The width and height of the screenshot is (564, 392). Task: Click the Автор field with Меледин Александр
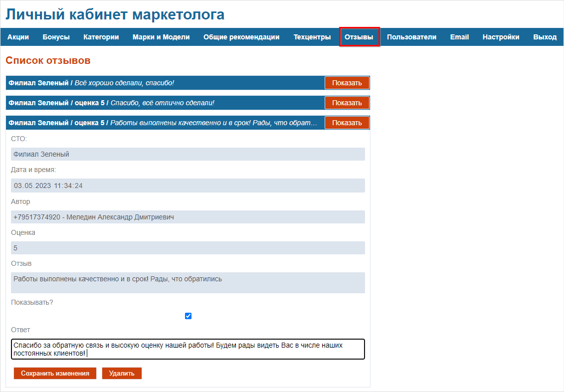pyautogui.click(x=188, y=217)
